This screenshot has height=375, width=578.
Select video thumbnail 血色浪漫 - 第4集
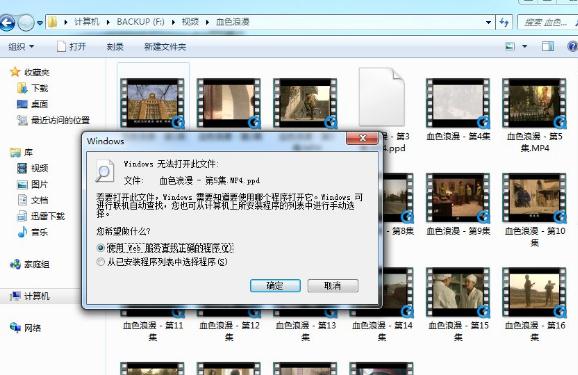click(x=458, y=103)
